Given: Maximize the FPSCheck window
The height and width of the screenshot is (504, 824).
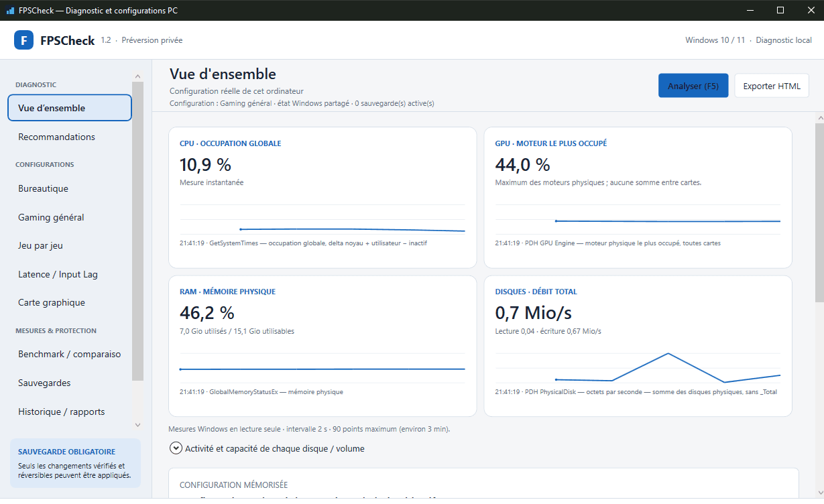Looking at the screenshot, I should [x=780, y=10].
